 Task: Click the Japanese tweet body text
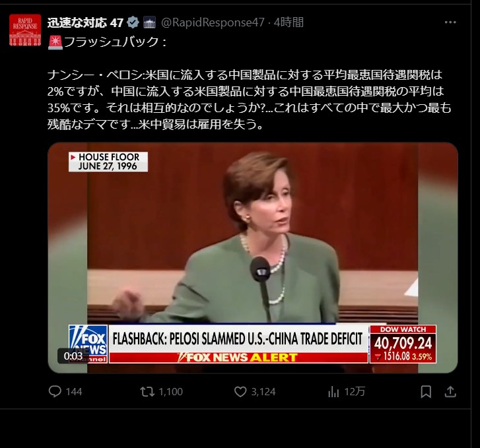coord(249,100)
